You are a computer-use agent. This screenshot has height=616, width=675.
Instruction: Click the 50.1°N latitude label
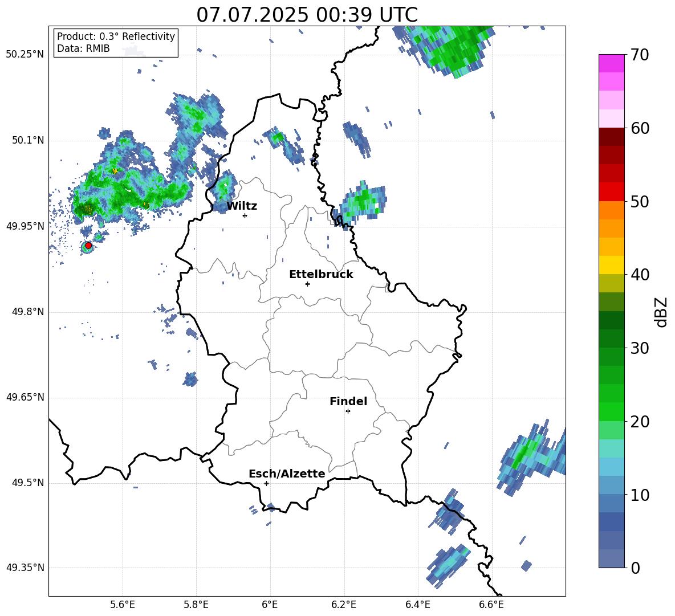click(27, 141)
